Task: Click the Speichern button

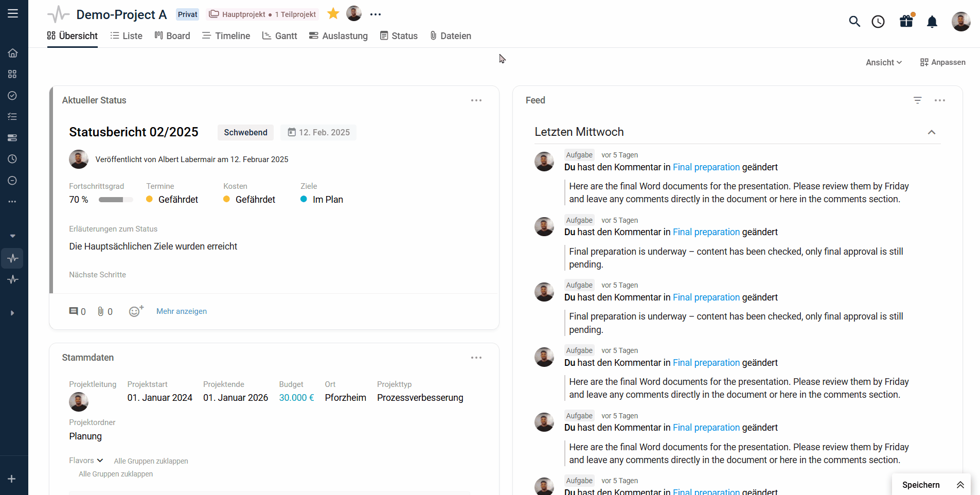Action: click(x=921, y=485)
